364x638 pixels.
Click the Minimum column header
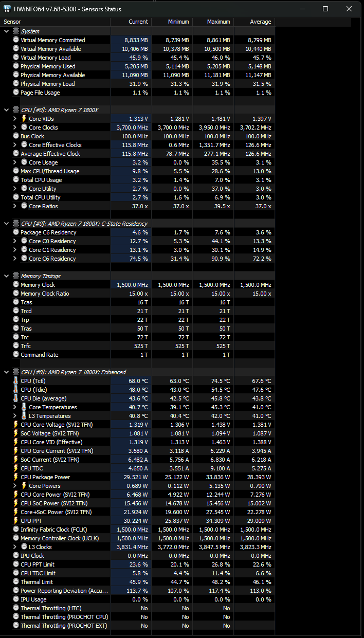click(172, 22)
